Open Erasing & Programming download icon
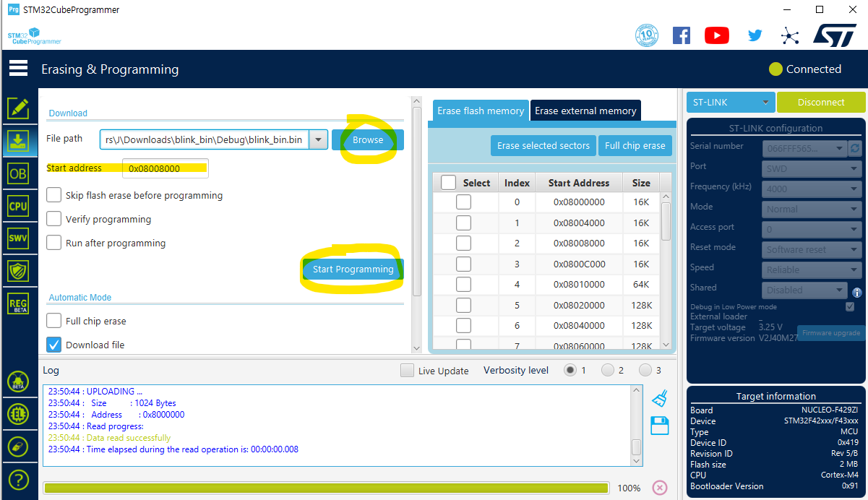This screenshot has width=868, height=500. (18, 141)
